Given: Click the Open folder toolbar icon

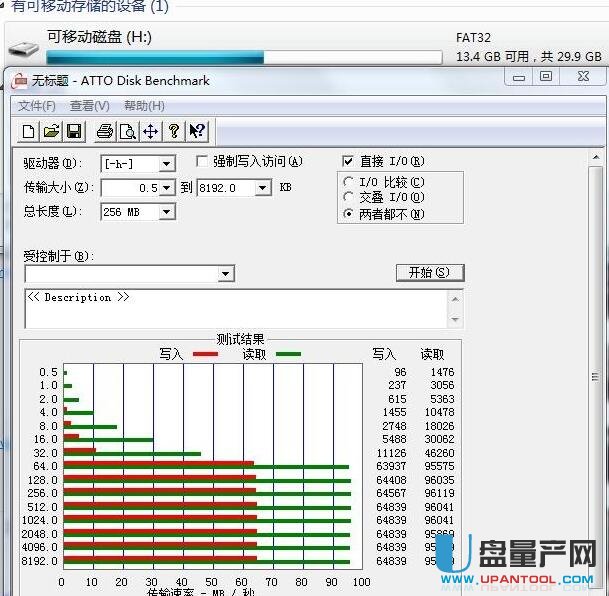Looking at the screenshot, I should point(51,131).
